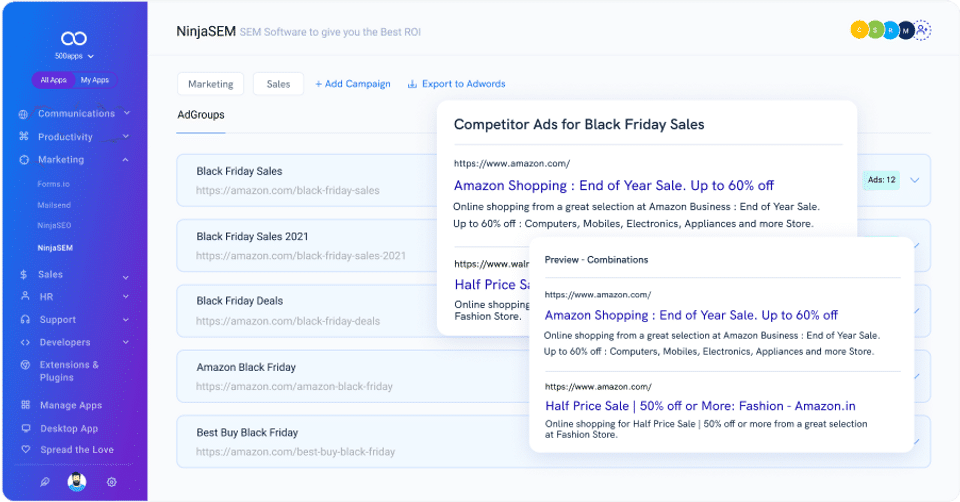Expand the Support section chevron
The image size is (960, 502).
(x=126, y=320)
